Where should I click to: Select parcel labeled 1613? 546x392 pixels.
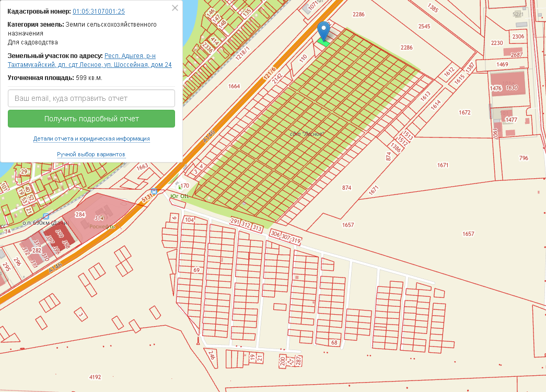tap(425, 96)
